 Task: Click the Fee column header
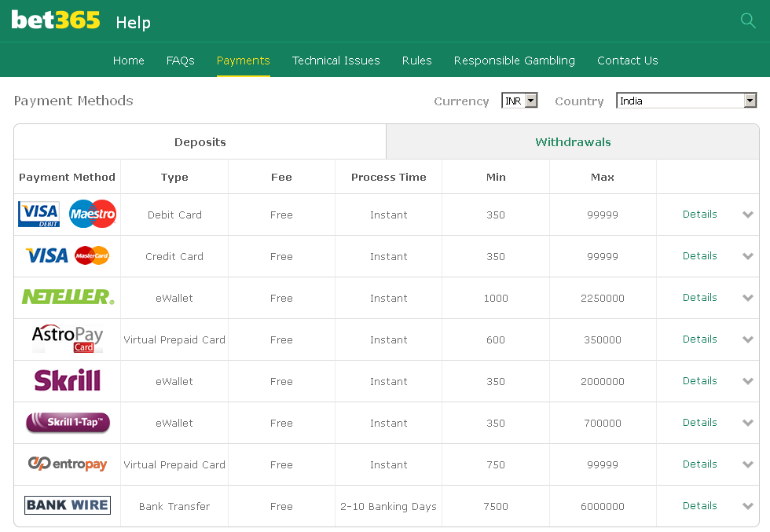click(x=281, y=177)
